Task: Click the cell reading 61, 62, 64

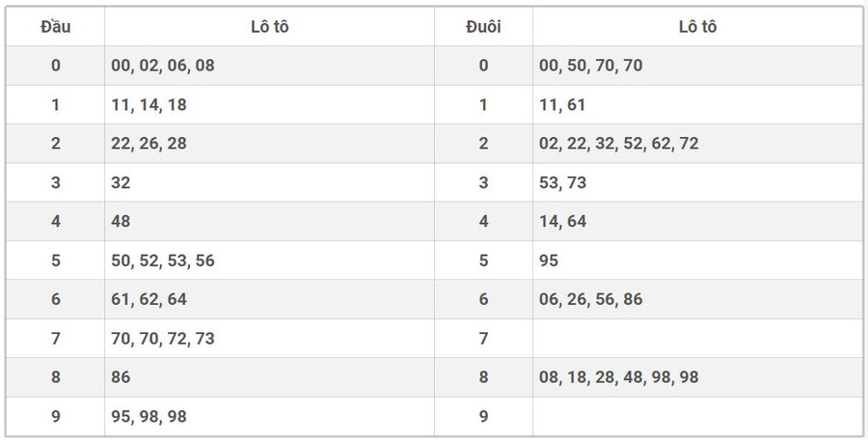Action: (x=149, y=299)
